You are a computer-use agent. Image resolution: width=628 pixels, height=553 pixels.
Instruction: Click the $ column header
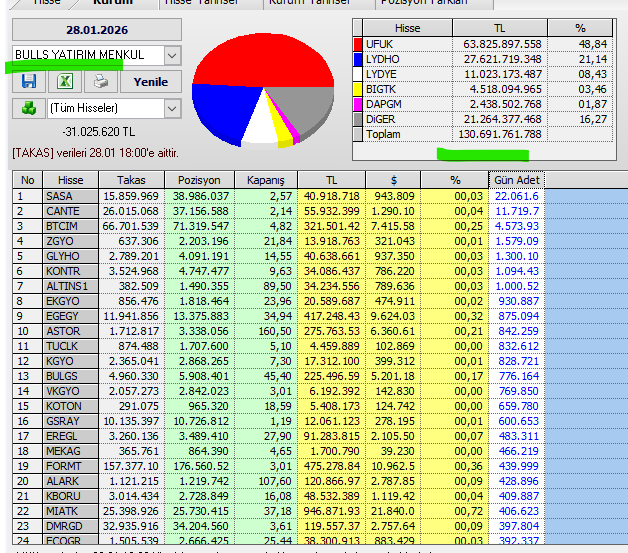coord(393,180)
